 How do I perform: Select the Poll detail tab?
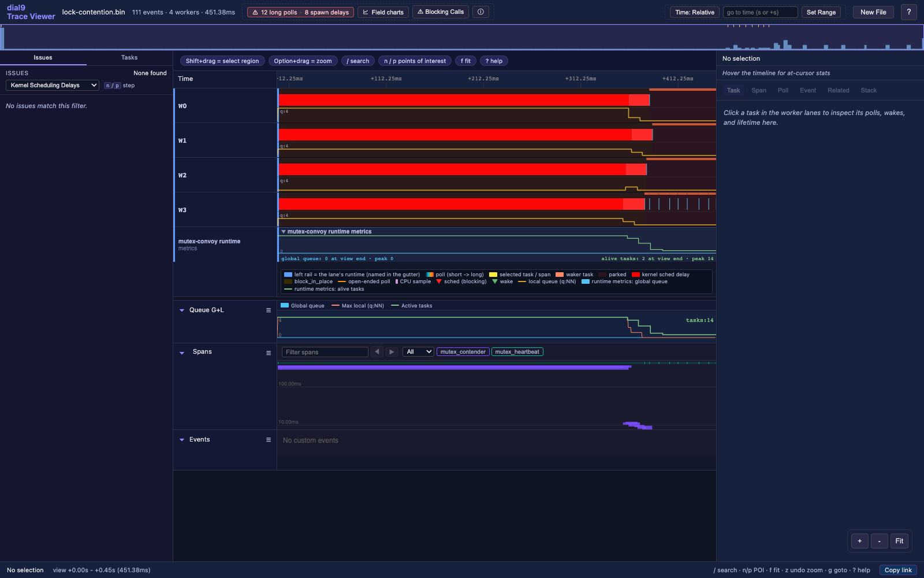coord(783,91)
